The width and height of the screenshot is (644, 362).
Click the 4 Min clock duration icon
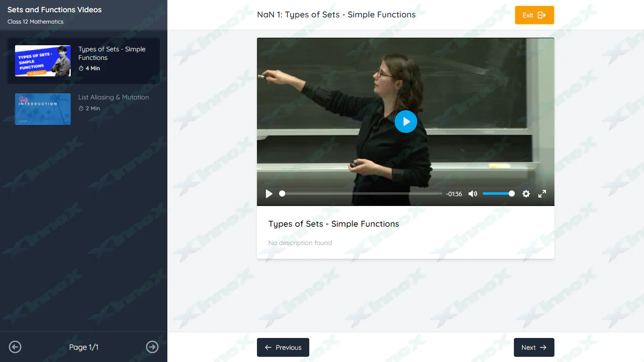(81, 68)
